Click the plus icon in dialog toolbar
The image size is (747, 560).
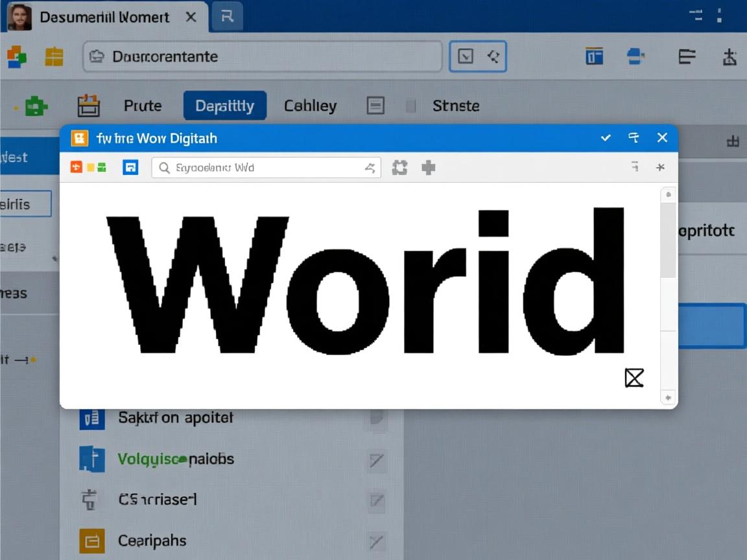428,168
